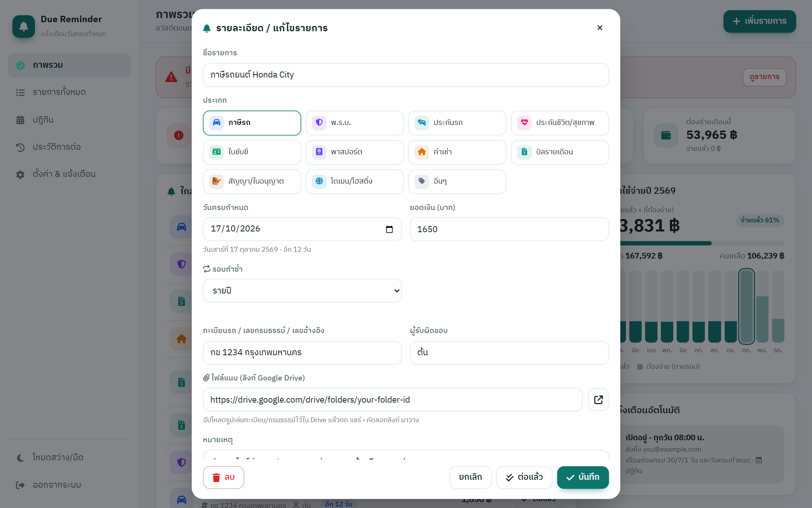
Task: Click the ทะเบียนรถ reference field
Action: pyautogui.click(x=302, y=353)
